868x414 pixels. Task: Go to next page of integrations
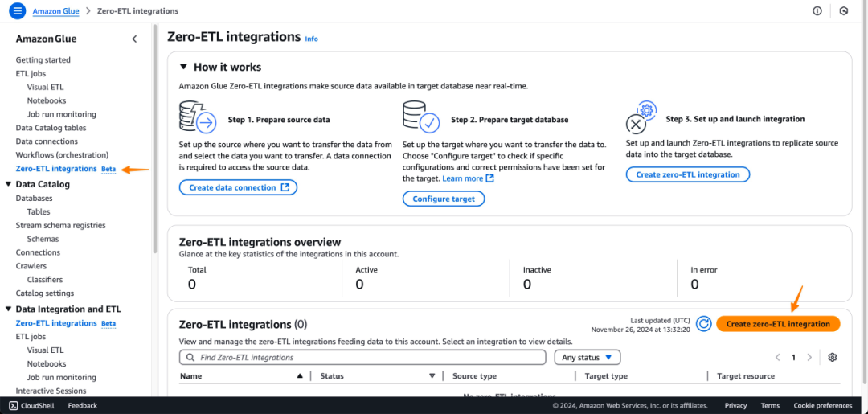coord(809,358)
